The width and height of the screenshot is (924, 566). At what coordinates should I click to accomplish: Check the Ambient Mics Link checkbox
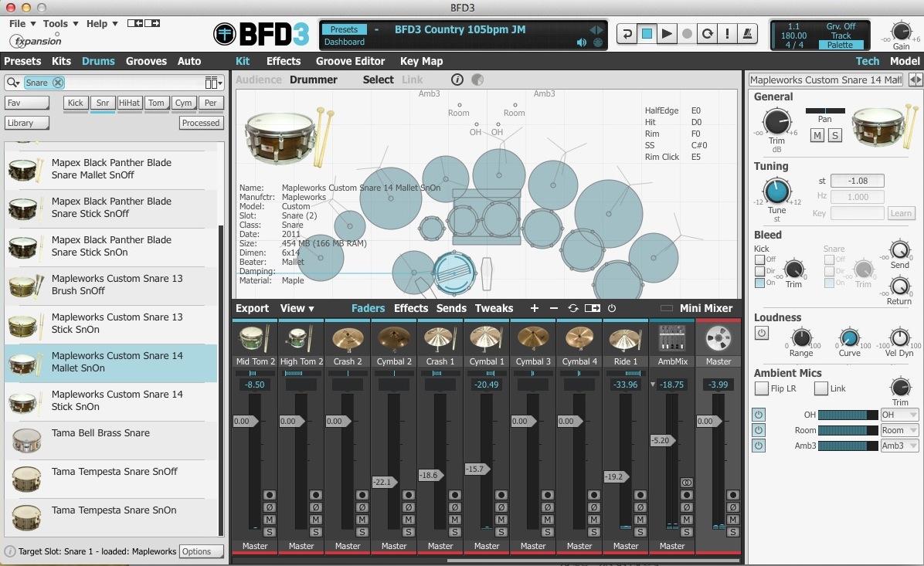[x=821, y=388]
